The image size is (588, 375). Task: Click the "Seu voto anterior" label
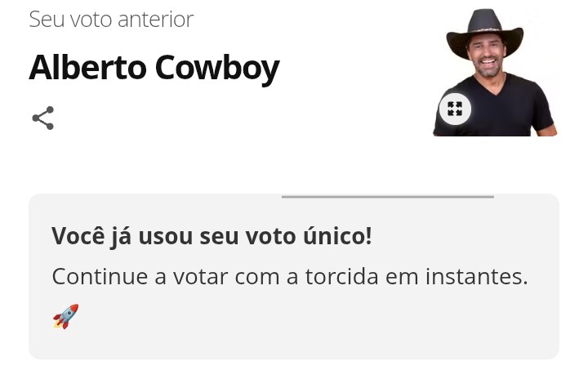coord(111,20)
